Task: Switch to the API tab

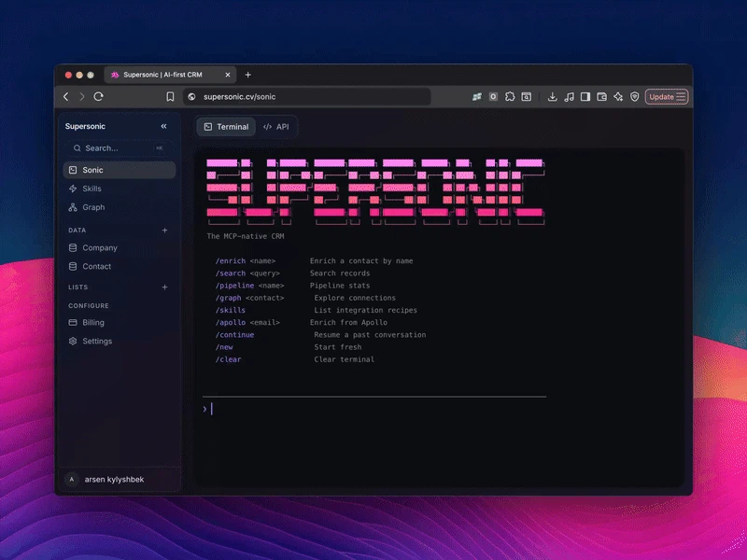Action: (x=276, y=126)
